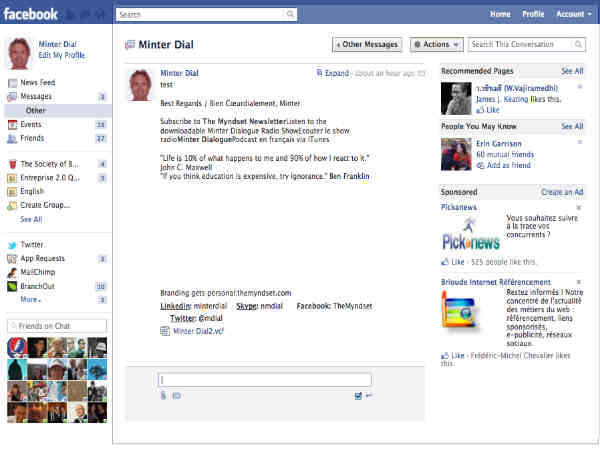The height and width of the screenshot is (450, 600).
Task: Click the Create Group icon
Action: (x=12, y=205)
